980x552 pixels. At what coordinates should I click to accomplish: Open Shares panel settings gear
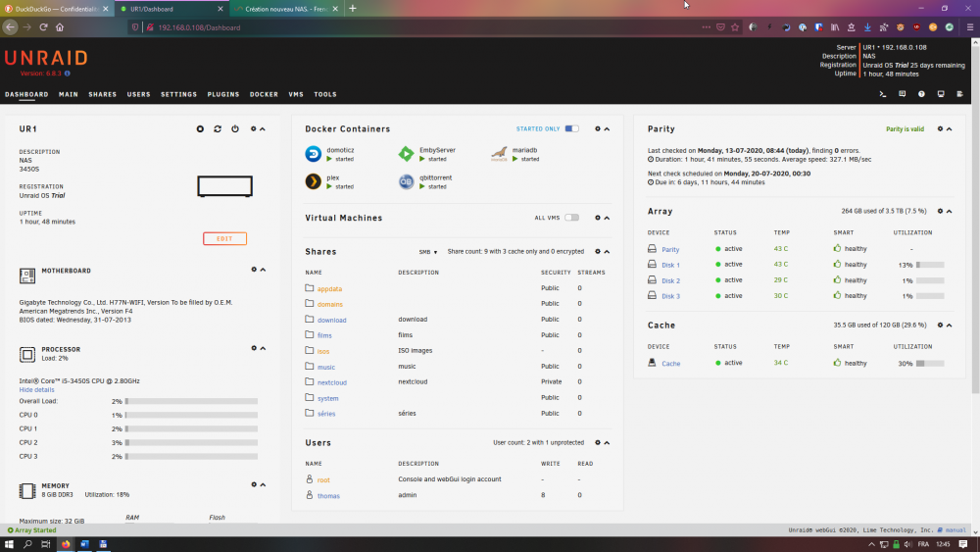pos(598,251)
